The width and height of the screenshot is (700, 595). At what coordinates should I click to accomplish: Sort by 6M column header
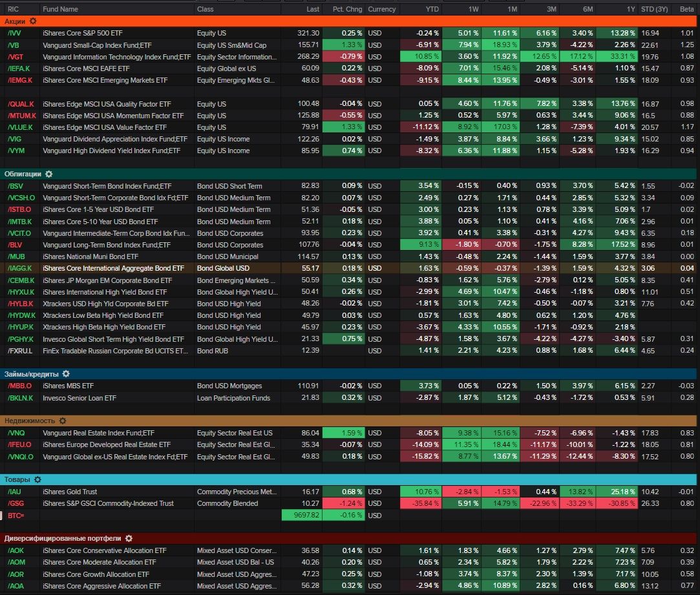click(x=588, y=9)
